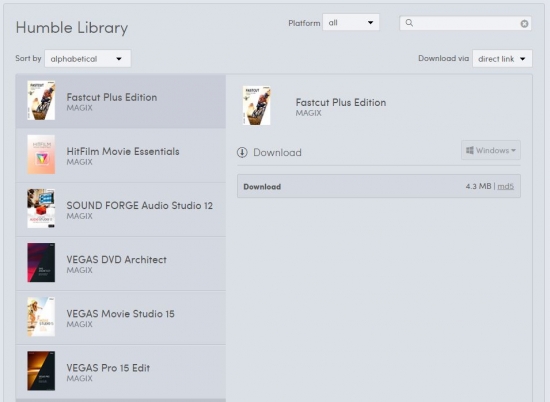Click VEGAS Pro 15 Edit cover thumbnail
The height and width of the screenshot is (402, 550).
coord(41,371)
